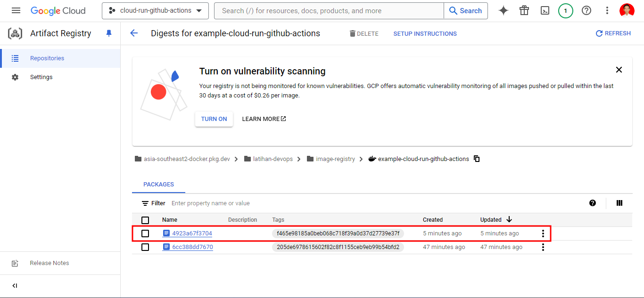Switch to the PACKAGES tab

click(x=158, y=185)
